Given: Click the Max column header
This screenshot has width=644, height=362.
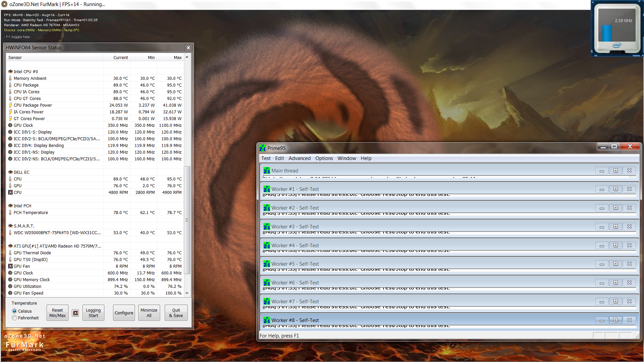Looking at the screenshot, I should point(170,57).
